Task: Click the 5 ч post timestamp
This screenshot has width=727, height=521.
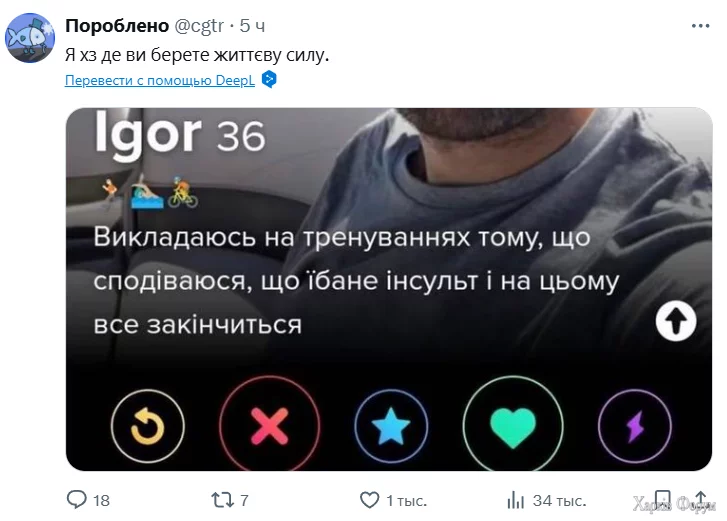Action: click(x=252, y=26)
